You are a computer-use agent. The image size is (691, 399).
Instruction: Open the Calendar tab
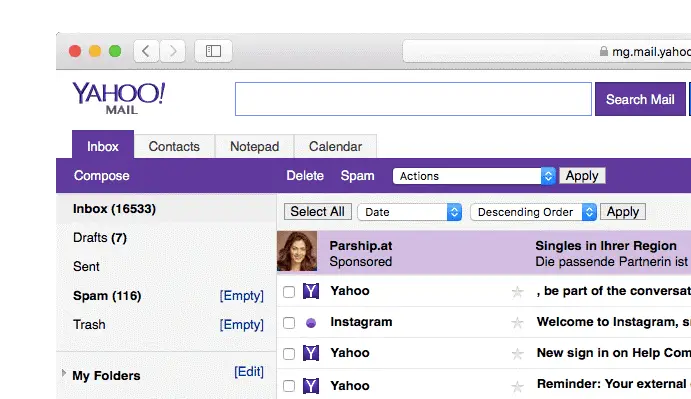click(335, 146)
